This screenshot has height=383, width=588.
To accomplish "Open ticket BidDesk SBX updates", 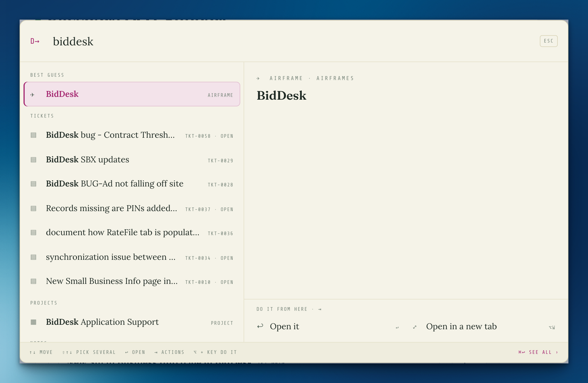I will 132,160.
